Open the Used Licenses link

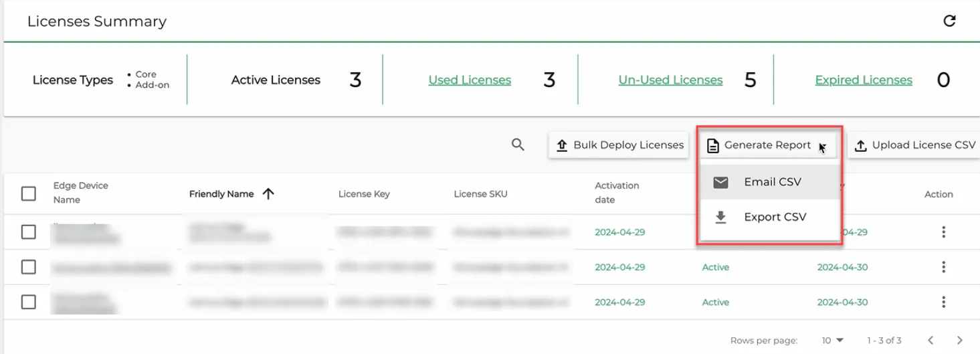[x=470, y=80]
